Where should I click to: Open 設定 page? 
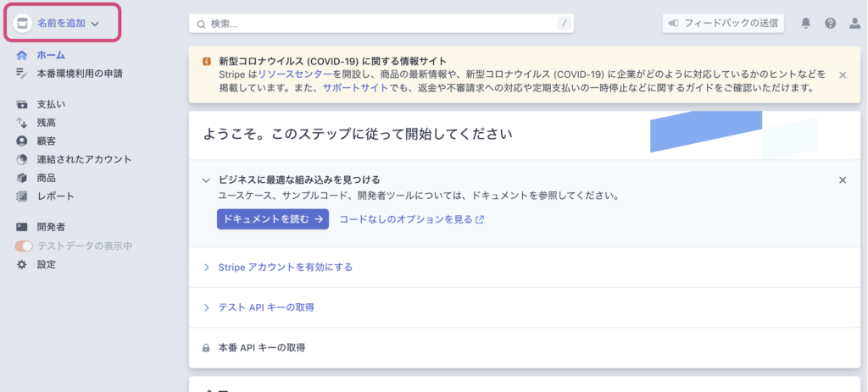click(x=47, y=264)
